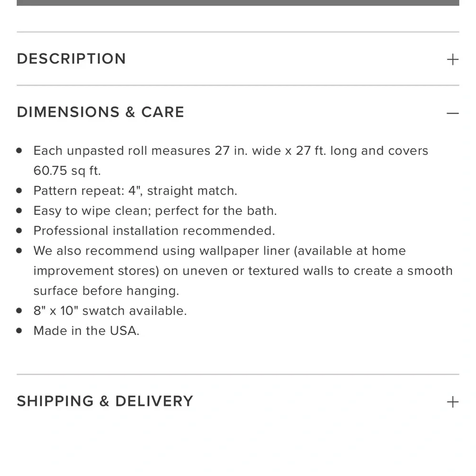Click 'surface before hanging' text line
The image size is (476, 476).
coord(106,291)
